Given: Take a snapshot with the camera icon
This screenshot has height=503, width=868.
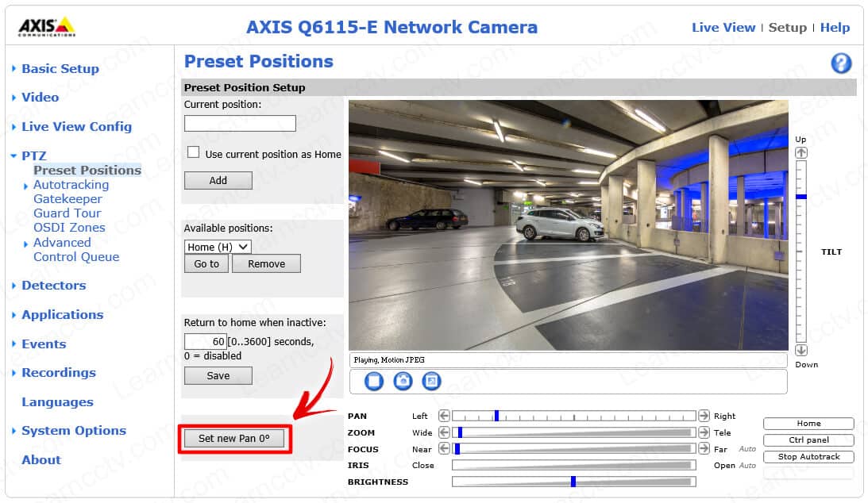Looking at the screenshot, I should click(403, 381).
